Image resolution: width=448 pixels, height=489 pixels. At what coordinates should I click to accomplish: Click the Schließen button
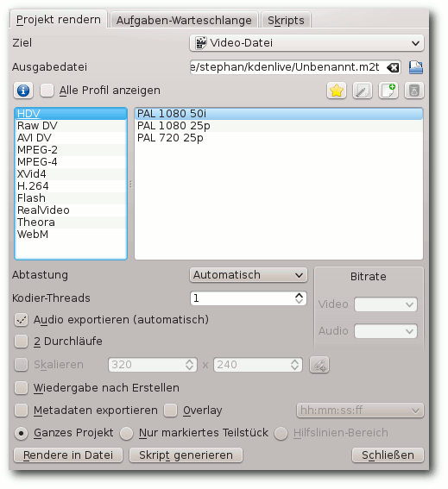tap(388, 455)
